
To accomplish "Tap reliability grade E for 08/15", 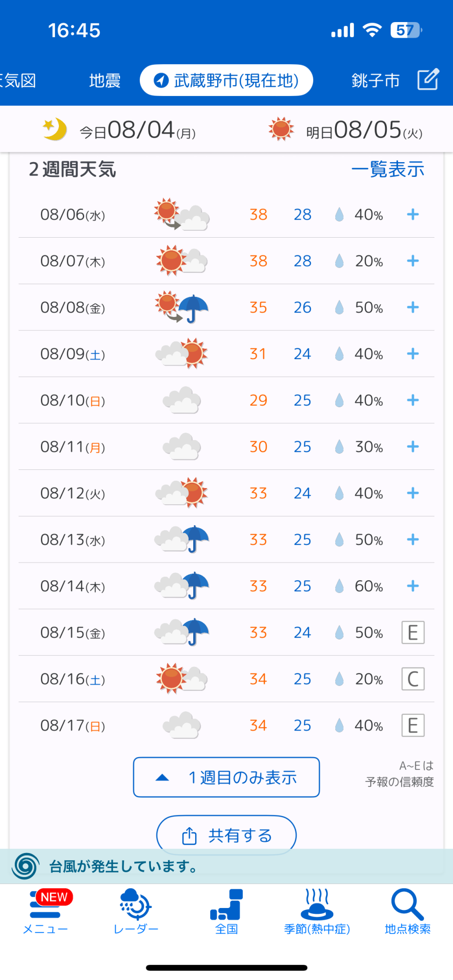I will click(413, 633).
